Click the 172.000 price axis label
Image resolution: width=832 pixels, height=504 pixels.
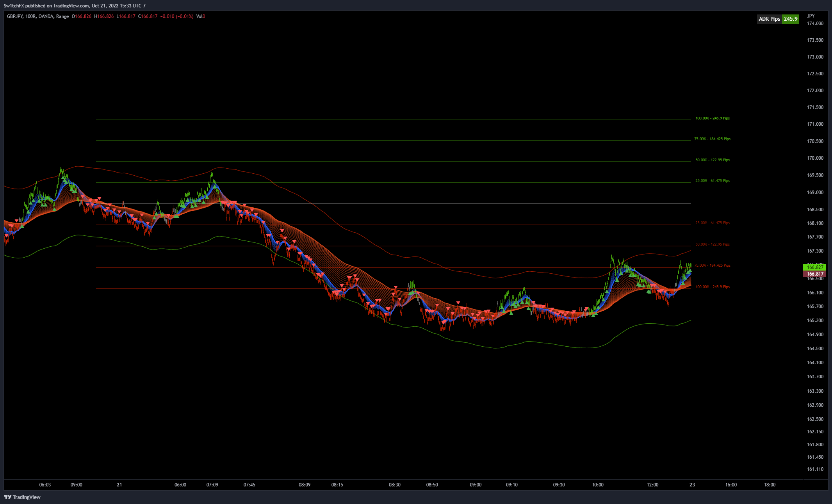click(815, 91)
